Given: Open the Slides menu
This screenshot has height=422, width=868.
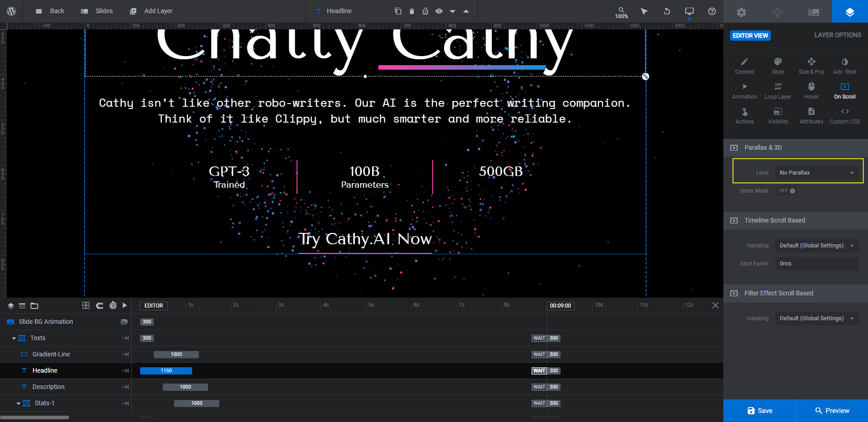Looking at the screenshot, I should tap(97, 11).
